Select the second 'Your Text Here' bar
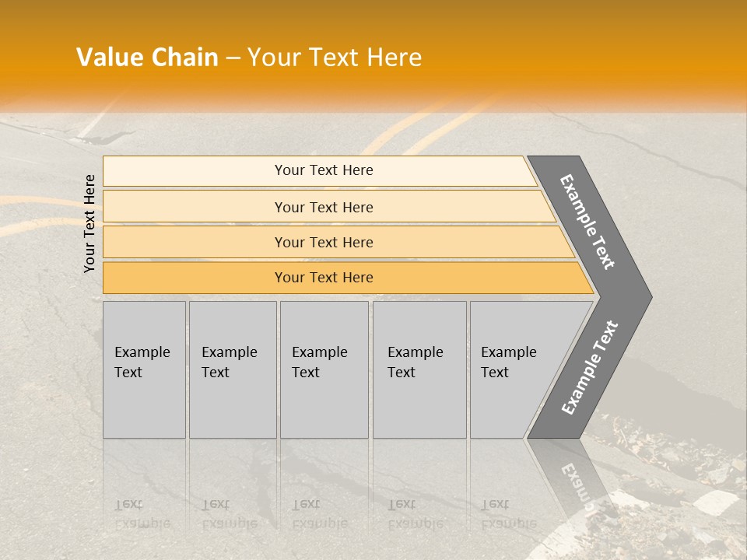The height and width of the screenshot is (560, 747). [x=328, y=206]
